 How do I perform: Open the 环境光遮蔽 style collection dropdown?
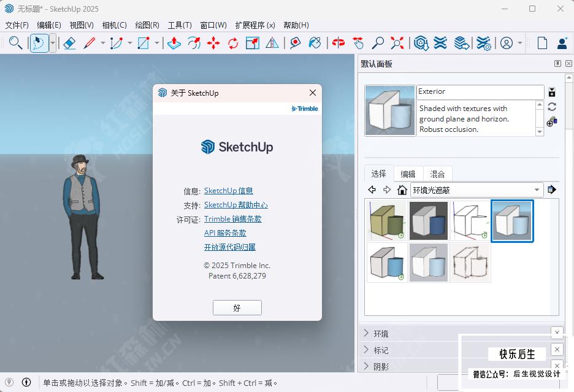[476, 190]
